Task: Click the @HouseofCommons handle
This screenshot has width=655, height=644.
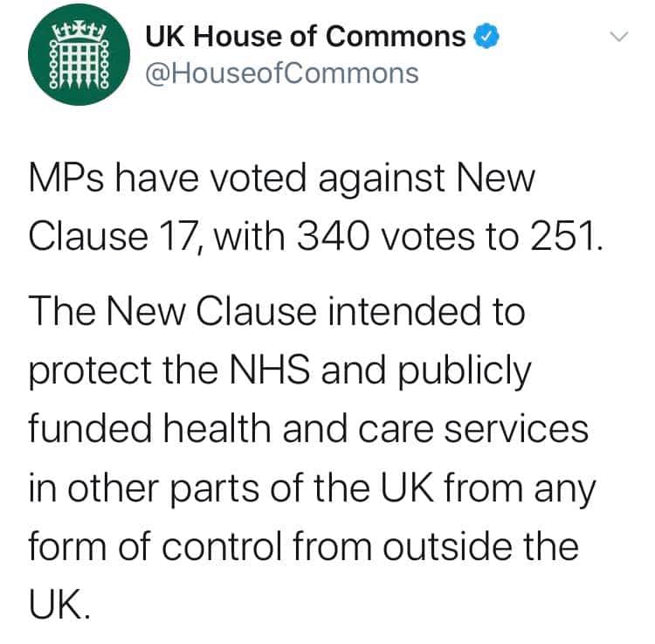Action: [280, 73]
